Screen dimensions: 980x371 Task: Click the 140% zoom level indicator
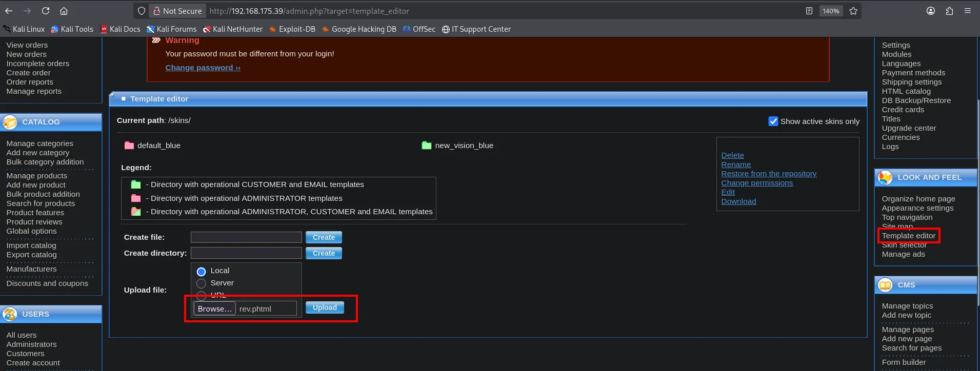click(831, 11)
